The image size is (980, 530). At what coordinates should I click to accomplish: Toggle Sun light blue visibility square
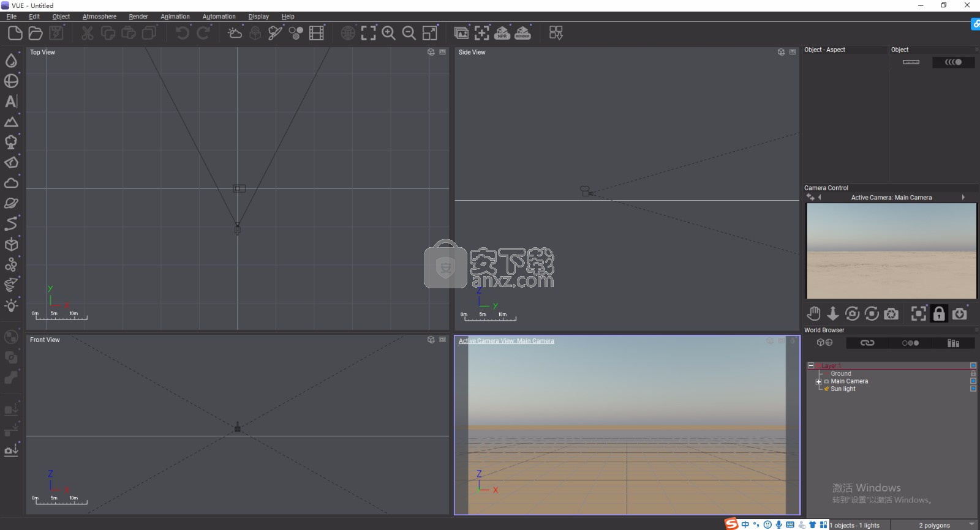(x=973, y=389)
